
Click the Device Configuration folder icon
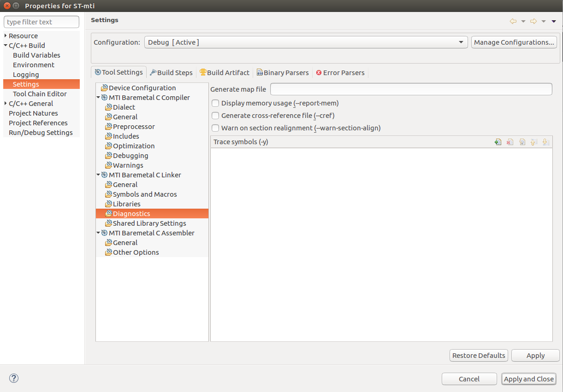(x=104, y=88)
